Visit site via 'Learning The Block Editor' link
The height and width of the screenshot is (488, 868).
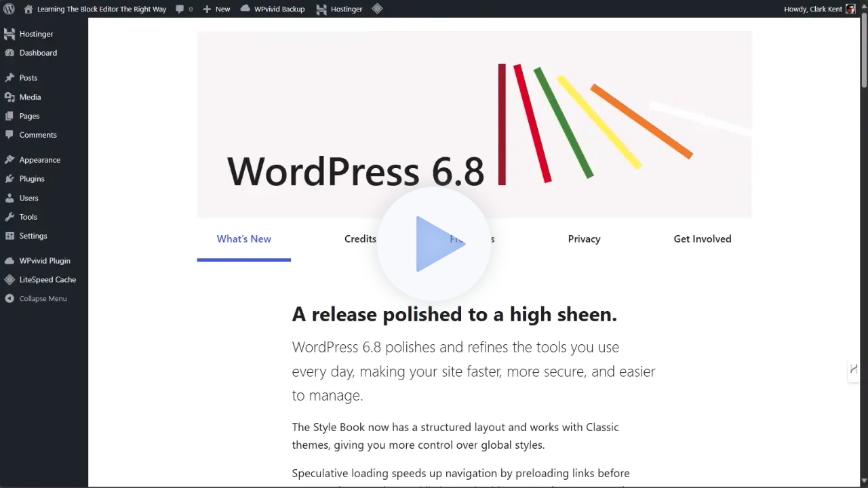(x=102, y=9)
